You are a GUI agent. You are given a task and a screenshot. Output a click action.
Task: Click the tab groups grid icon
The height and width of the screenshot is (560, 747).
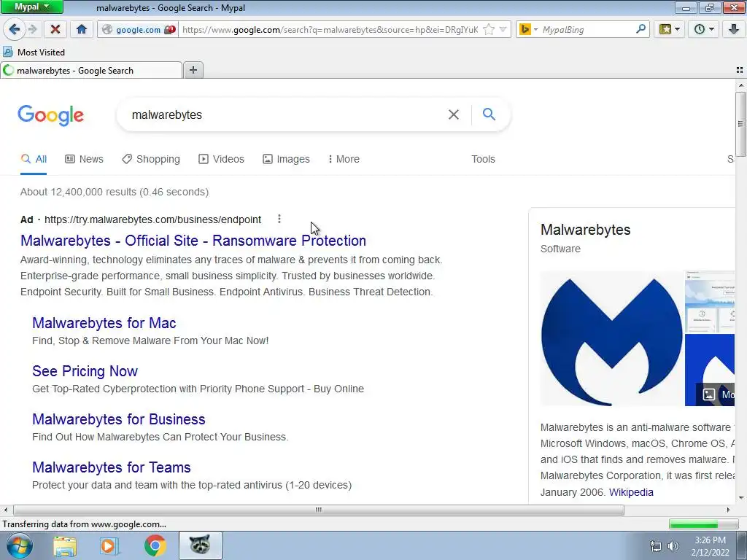(x=740, y=70)
